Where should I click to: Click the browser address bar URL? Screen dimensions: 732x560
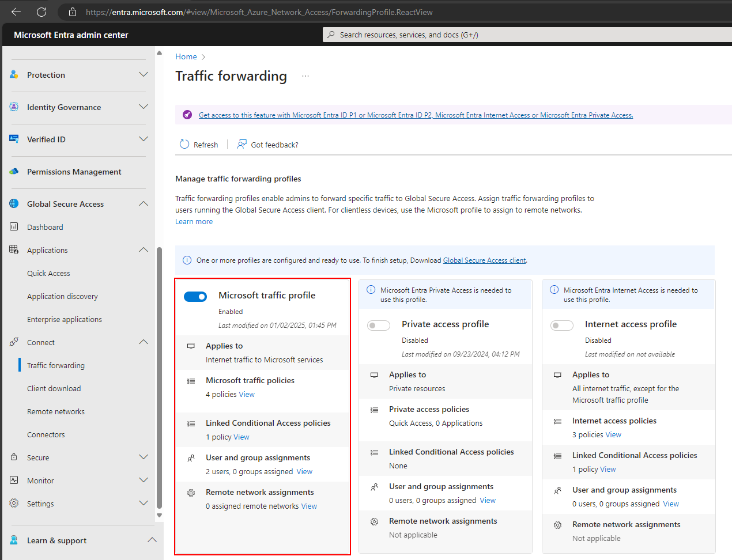[259, 12]
